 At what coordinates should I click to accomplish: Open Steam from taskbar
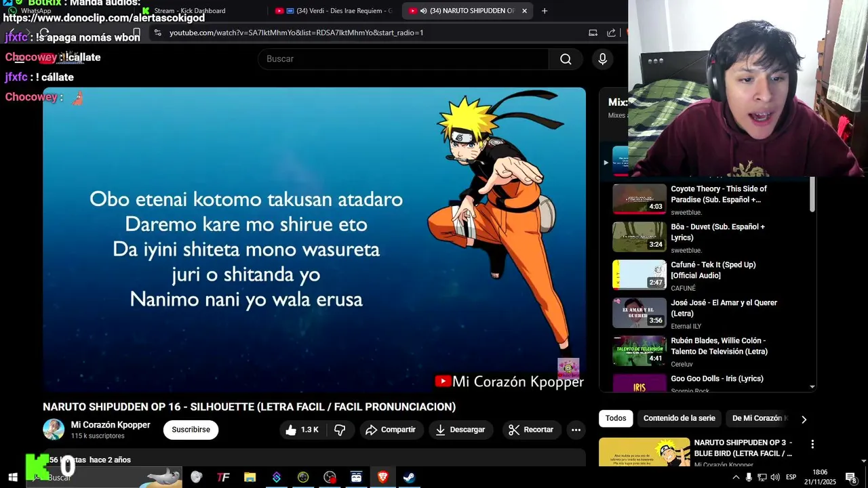[x=409, y=477]
